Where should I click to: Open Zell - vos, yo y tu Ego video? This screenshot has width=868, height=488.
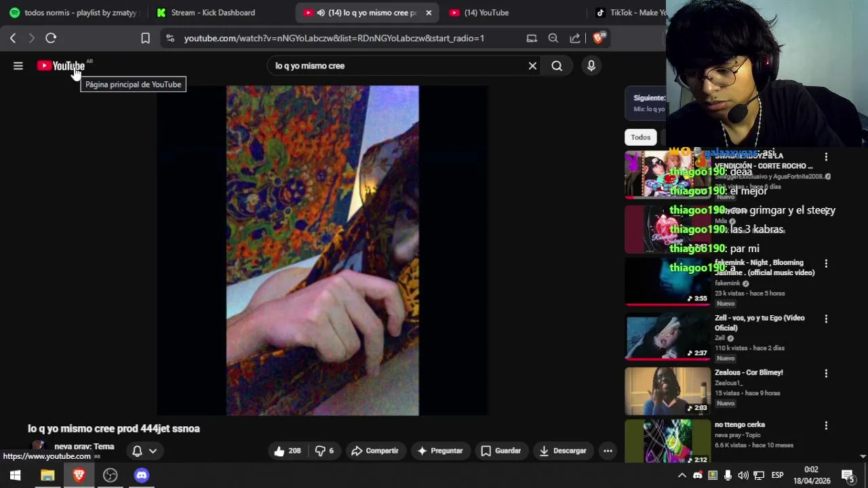coord(759,323)
